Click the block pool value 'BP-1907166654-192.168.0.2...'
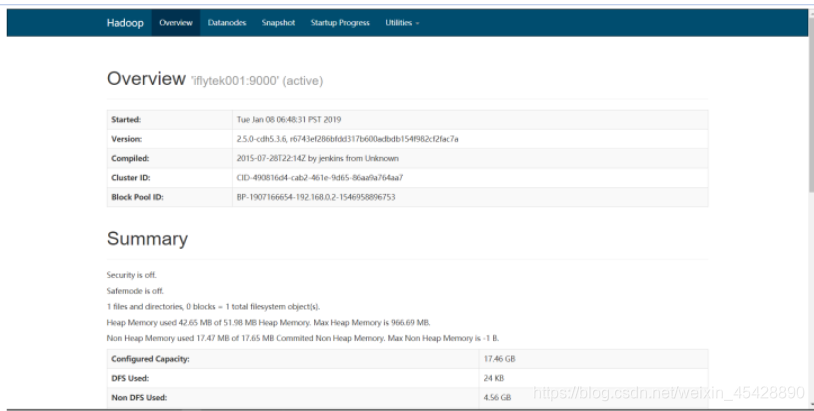Viewport: 814px width, 411px height. pos(316,197)
